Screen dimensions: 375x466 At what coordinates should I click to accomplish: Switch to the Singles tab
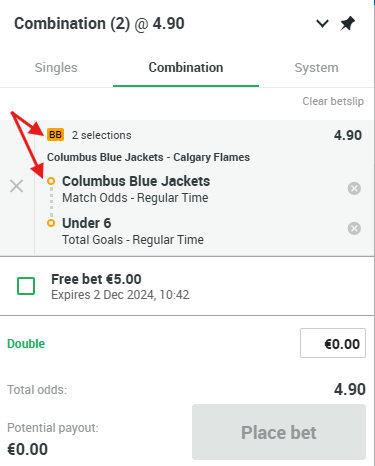pos(56,68)
